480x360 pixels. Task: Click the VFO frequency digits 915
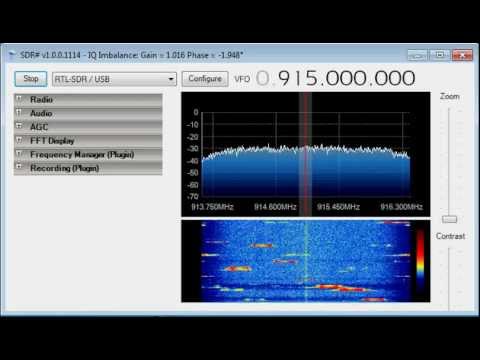298,78
